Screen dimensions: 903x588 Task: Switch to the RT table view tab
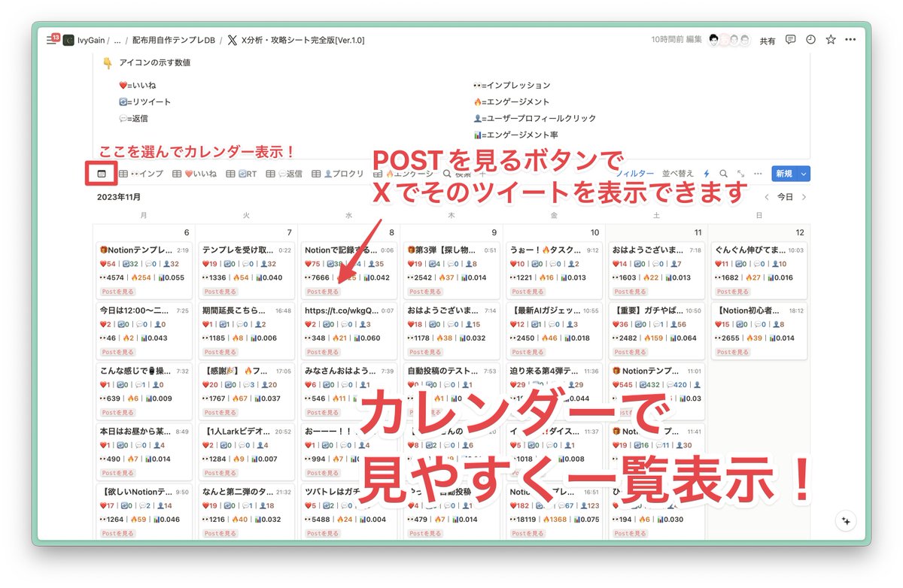[x=242, y=174]
